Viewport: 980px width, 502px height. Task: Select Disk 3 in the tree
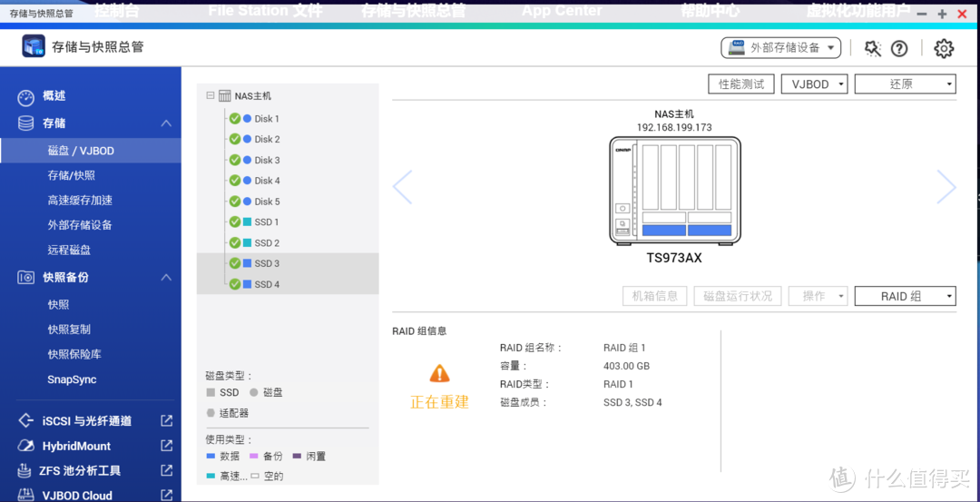tap(267, 160)
